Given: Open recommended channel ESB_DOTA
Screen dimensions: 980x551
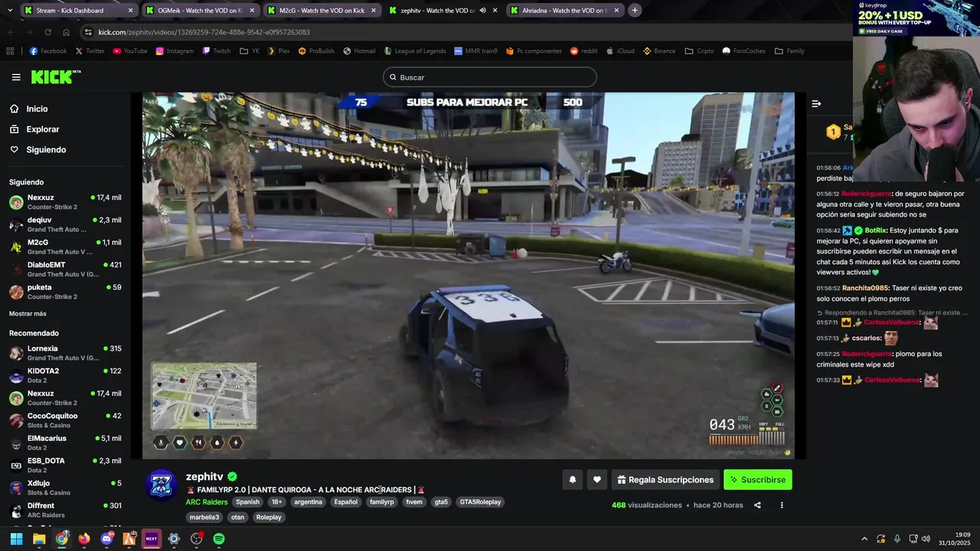Looking at the screenshot, I should (65, 465).
